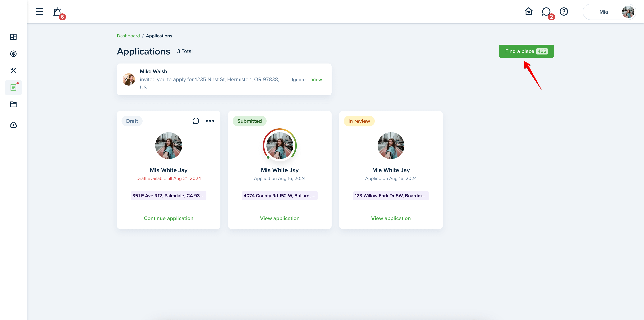The image size is (644, 320).
Task: Open chat icon on Draft card
Action: tap(195, 121)
